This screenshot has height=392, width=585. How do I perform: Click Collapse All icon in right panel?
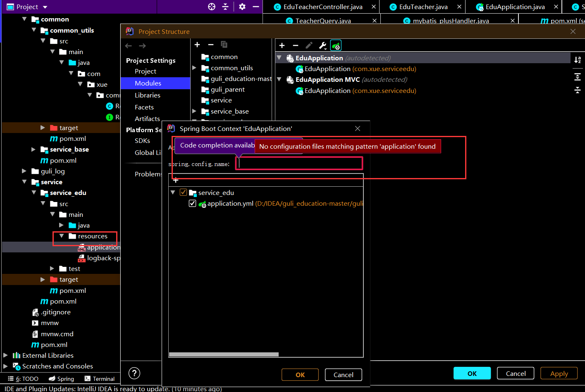[x=578, y=90]
